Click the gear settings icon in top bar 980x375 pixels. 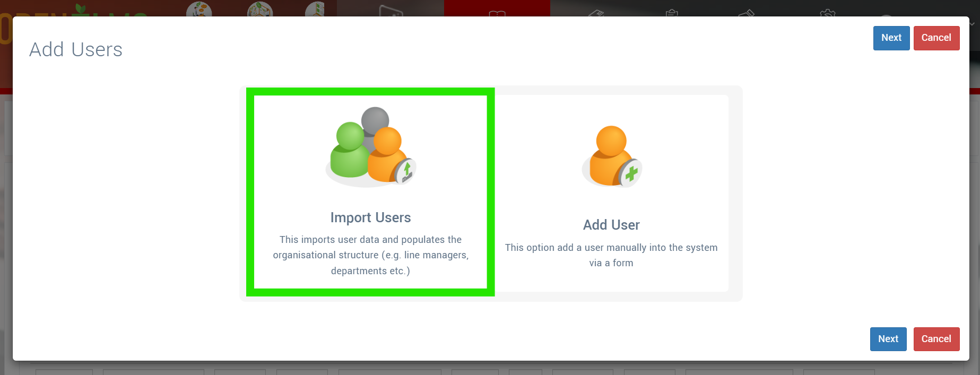(x=827, y=12)
